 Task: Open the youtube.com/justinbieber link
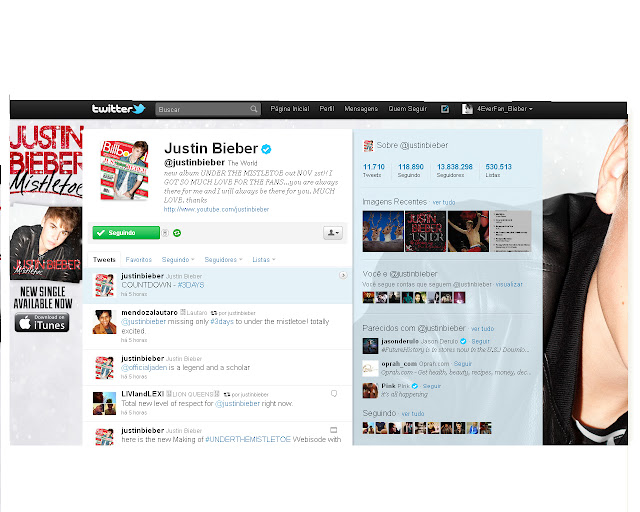click(x=216, y=209)
